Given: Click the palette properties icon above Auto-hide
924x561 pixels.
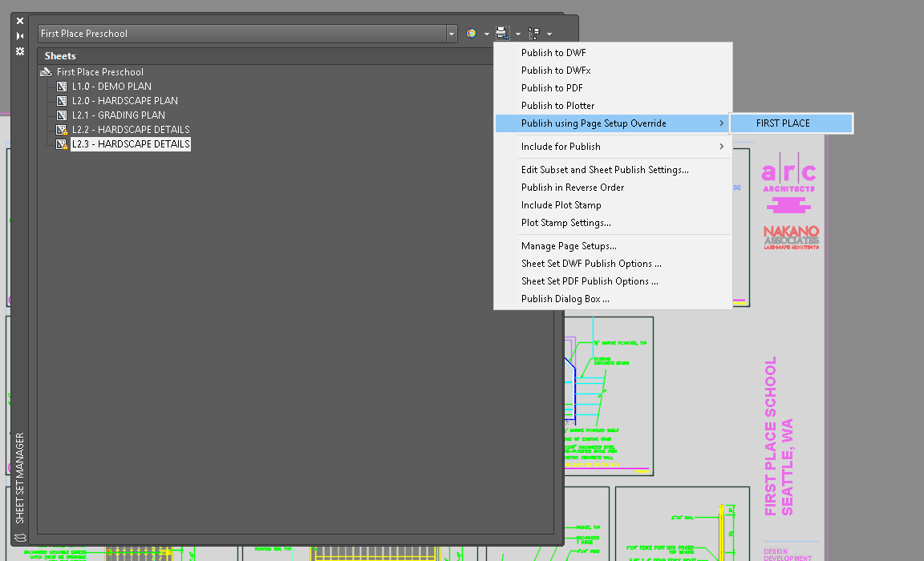Looking at the screenshot, I should [20, 50].
